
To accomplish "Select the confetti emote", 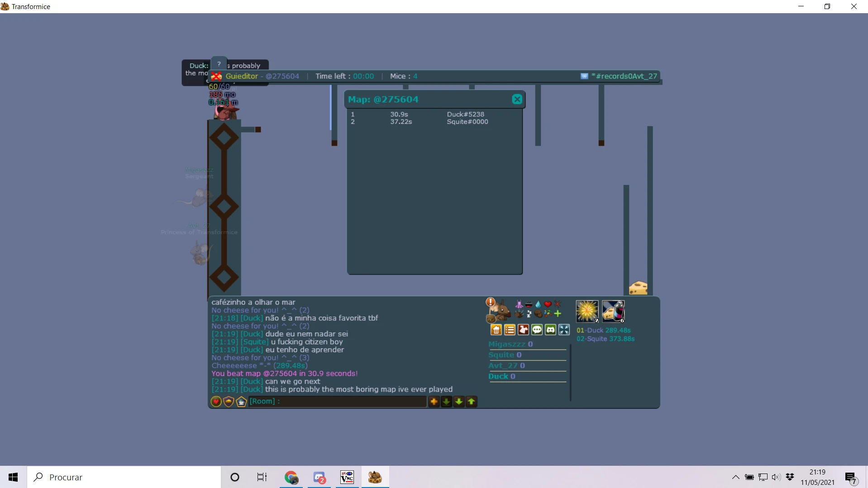I will click(x=548, y=313).
